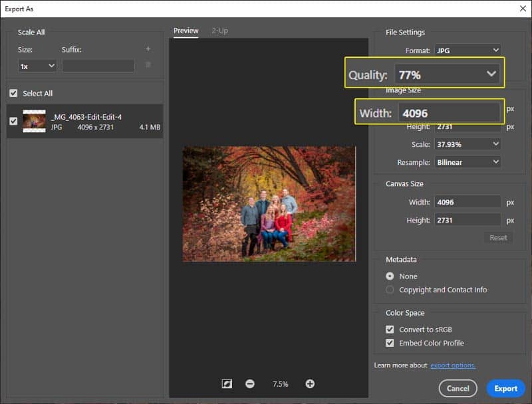The width and height of the screenshot is (532, 404).
Task: Uncheck the _MG_4063-Edit-Edit-4 asset checkbox
Action: point(13,121)
